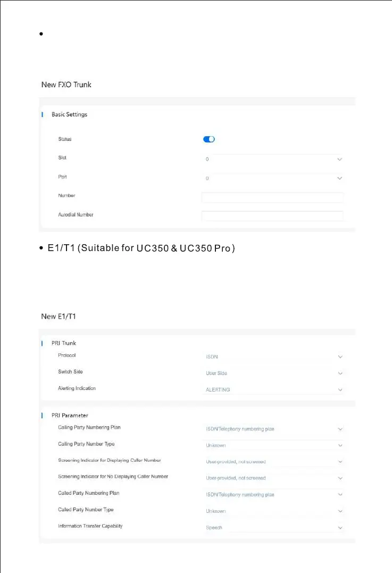Open the Slot dropdown
This screenshot has width=392, height=573.
272,159
